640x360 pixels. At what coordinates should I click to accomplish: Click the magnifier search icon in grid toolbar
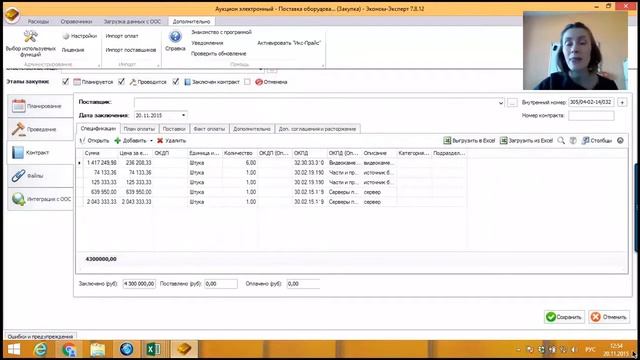[x=561, y=140]
